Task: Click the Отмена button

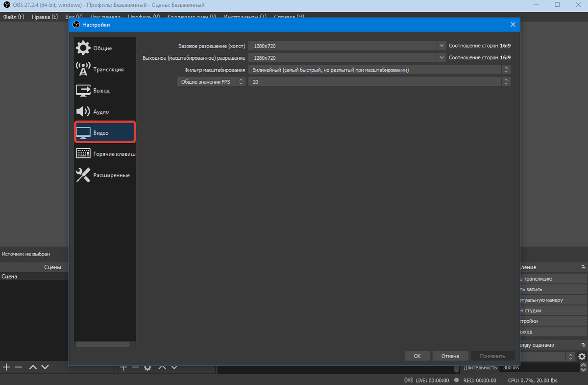Action: click(450, 356)
